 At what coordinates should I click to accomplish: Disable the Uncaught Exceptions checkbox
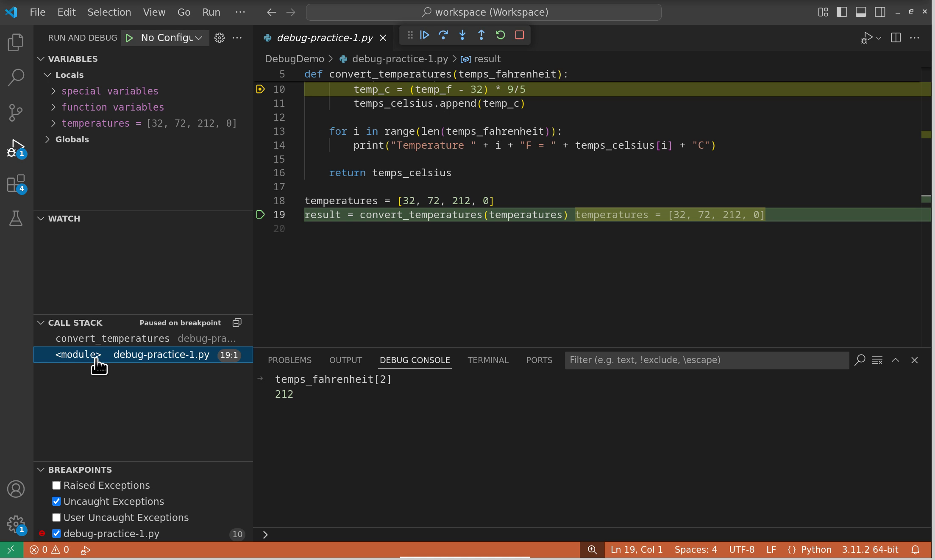pyautogui.click(x=56, y=502)
